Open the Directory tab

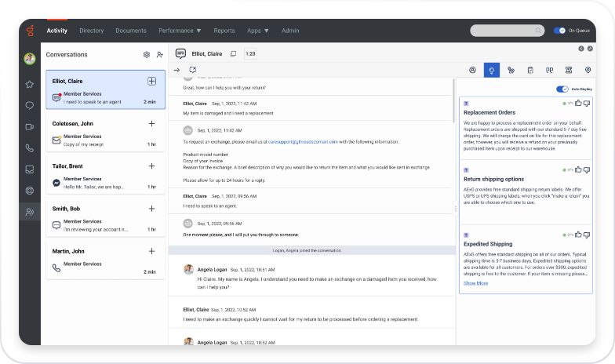click(91, 31)
